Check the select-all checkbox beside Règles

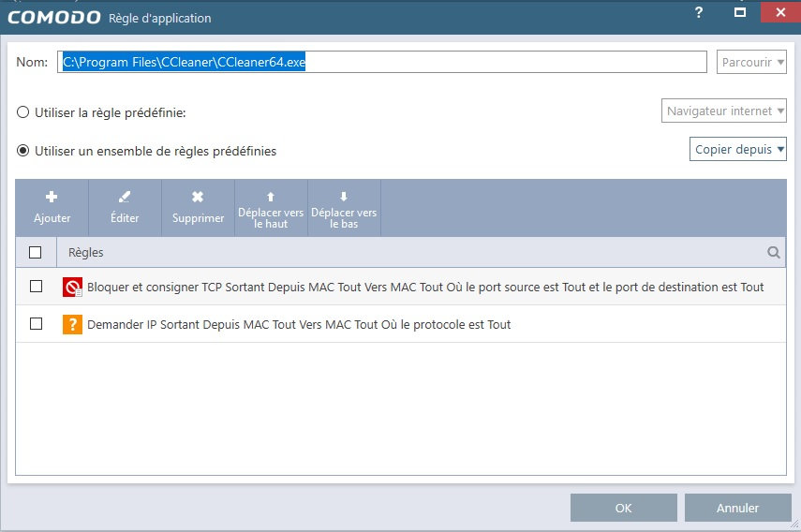(x=36, y=252)
